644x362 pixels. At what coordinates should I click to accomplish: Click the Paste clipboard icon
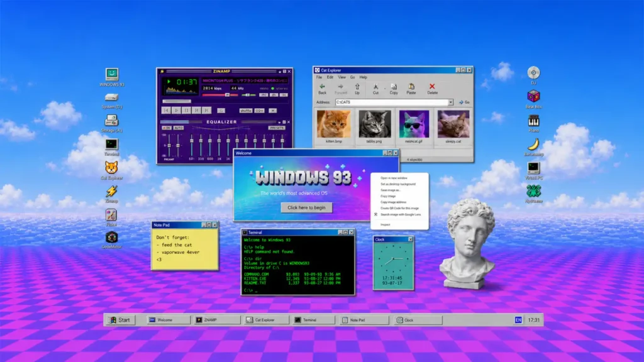(411, 89)
